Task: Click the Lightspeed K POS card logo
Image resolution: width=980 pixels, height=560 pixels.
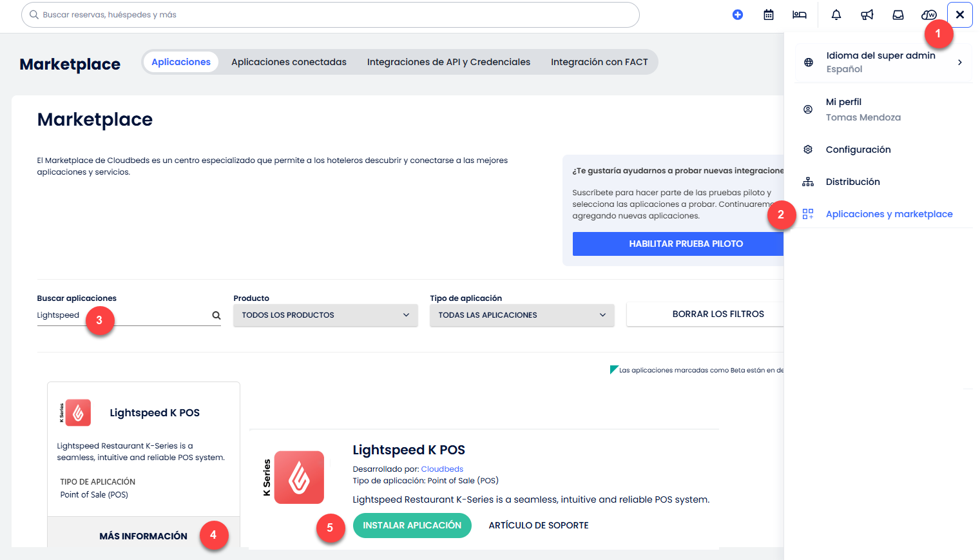Action: [x=75, y=412]
